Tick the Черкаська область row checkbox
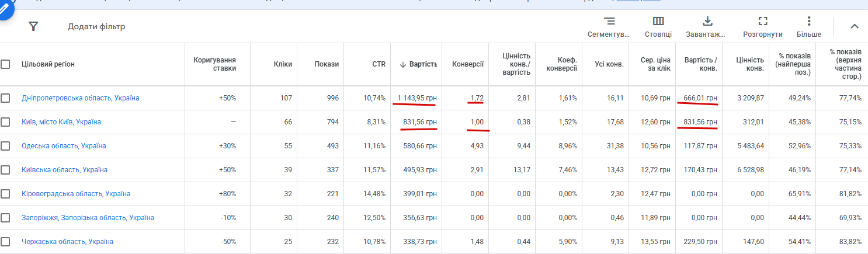Image resolution: width=868 pixels, height=254 pixels. pos(5,242)
